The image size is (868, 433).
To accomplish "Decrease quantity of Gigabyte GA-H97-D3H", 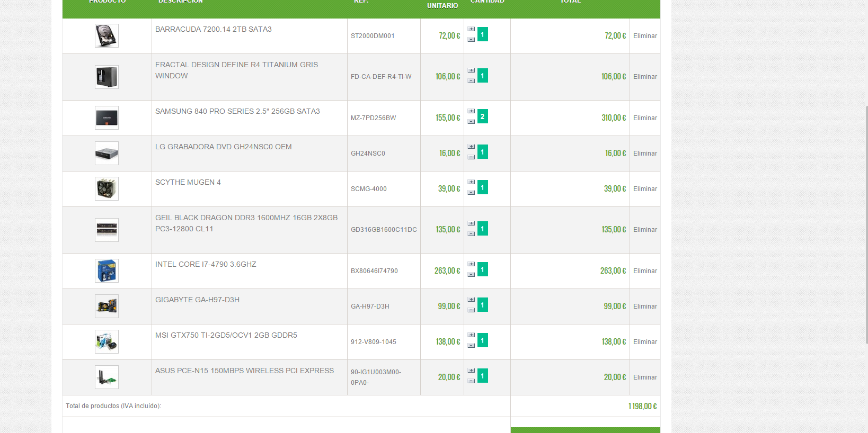I will point(471,310).
